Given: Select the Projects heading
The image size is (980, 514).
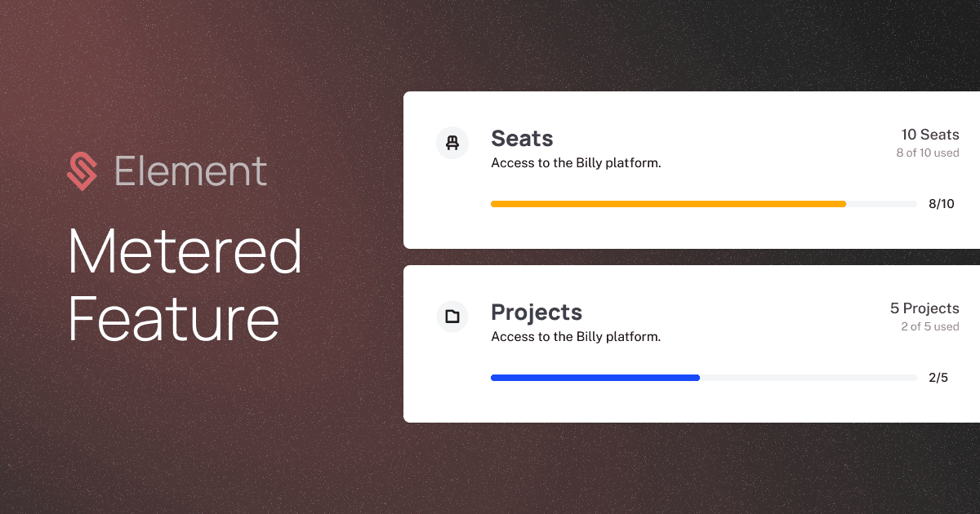Looking at the screenshot, I should pyautogui.click(x=537, y=312).
